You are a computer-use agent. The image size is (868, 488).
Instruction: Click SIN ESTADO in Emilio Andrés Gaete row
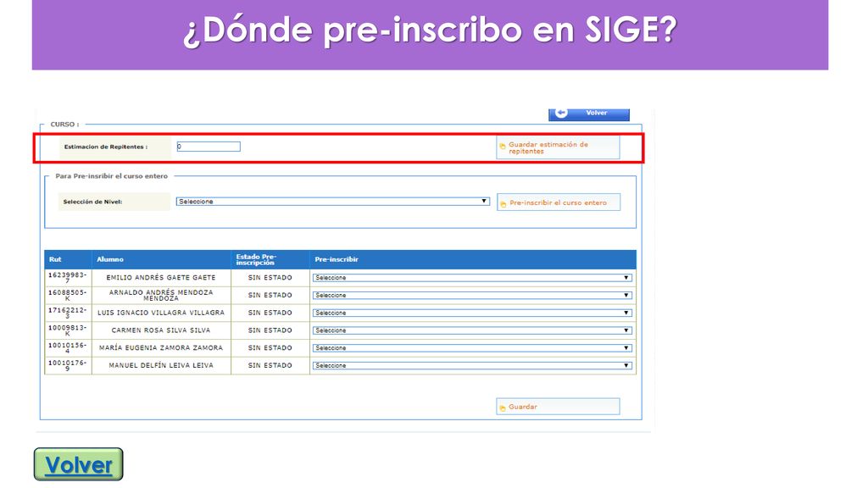pyautogui.click(x=270, y=278)
